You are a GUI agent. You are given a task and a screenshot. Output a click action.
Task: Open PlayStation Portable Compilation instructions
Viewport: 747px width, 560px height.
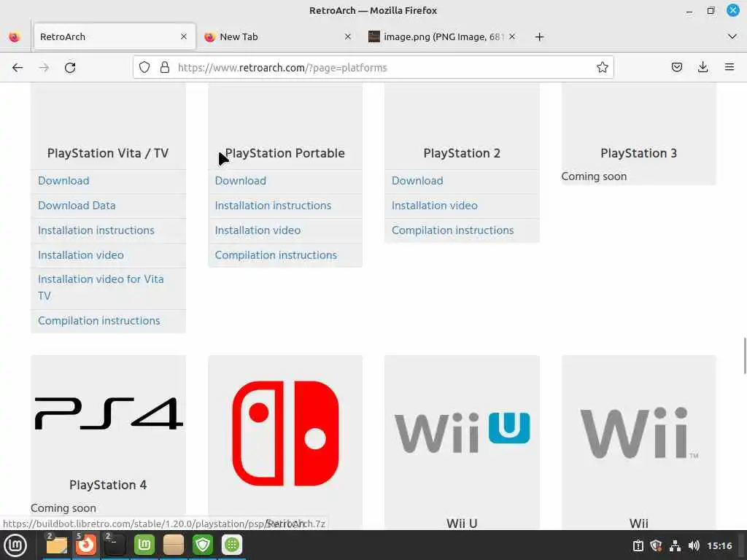[276, 255]
